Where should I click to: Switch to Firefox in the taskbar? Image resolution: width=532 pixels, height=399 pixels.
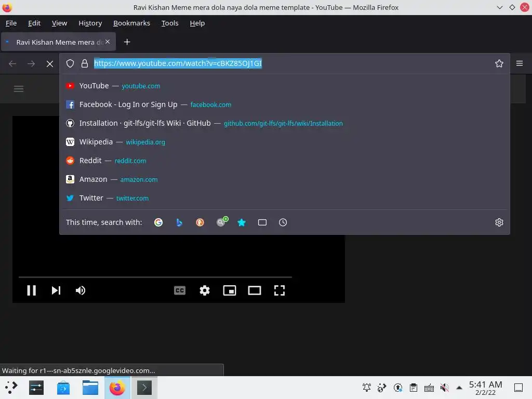117,388
